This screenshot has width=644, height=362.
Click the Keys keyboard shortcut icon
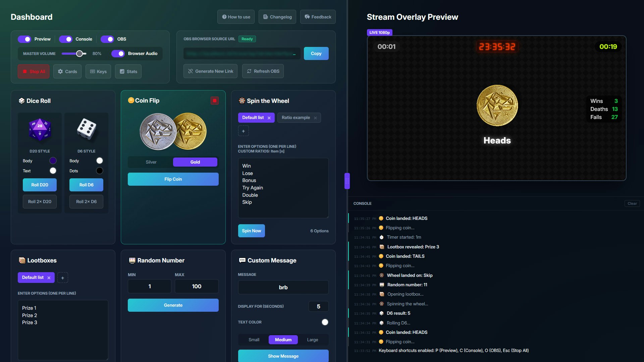pos(92,71)
